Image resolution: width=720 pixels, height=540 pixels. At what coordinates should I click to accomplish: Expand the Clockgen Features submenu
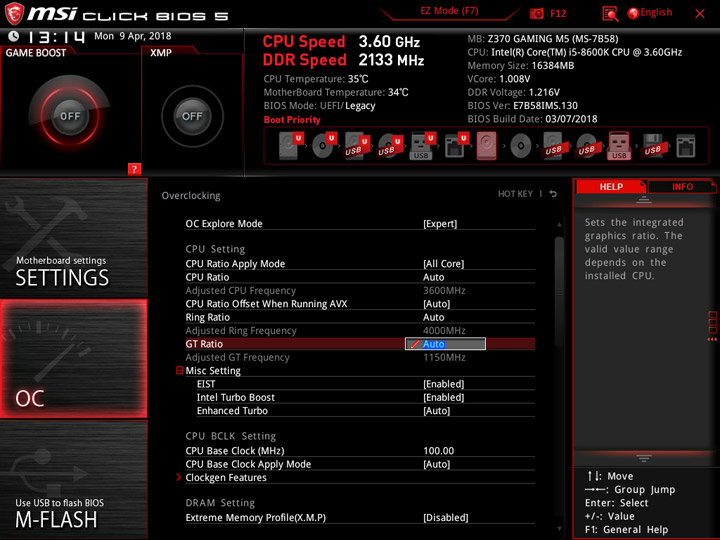(179, 478)
